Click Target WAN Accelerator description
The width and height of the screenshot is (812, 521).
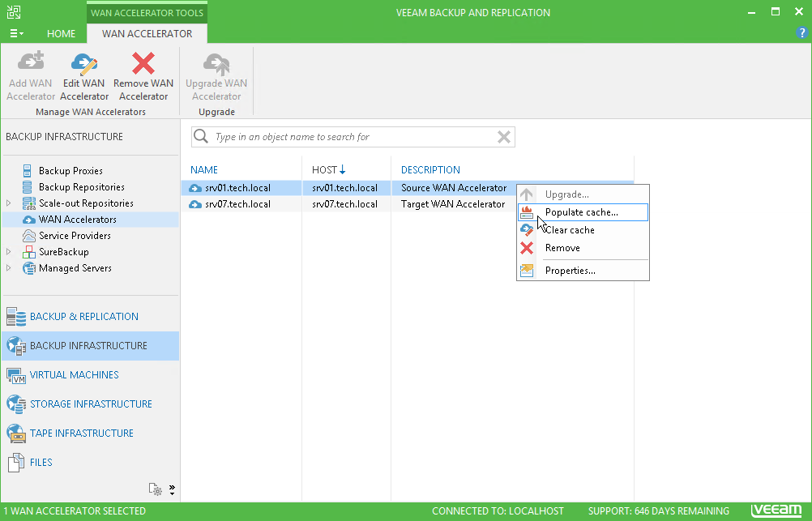453,204
